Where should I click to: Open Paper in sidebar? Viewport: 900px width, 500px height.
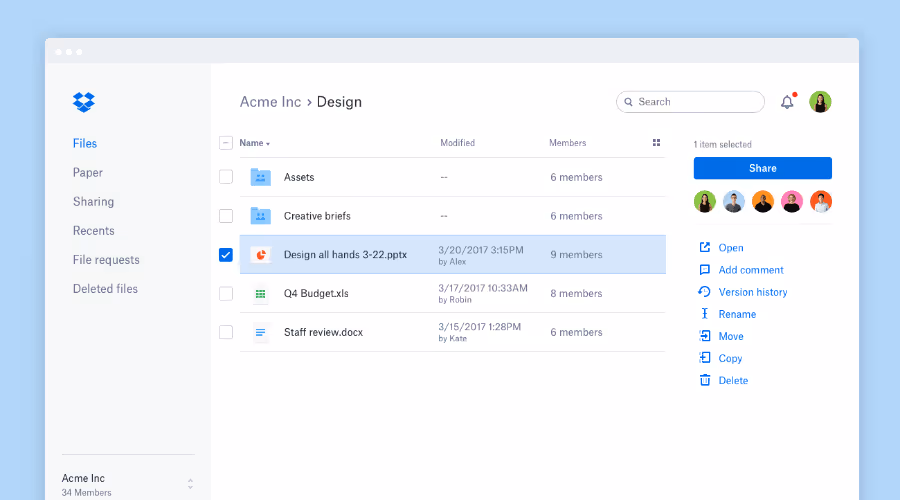coord(88,173)
